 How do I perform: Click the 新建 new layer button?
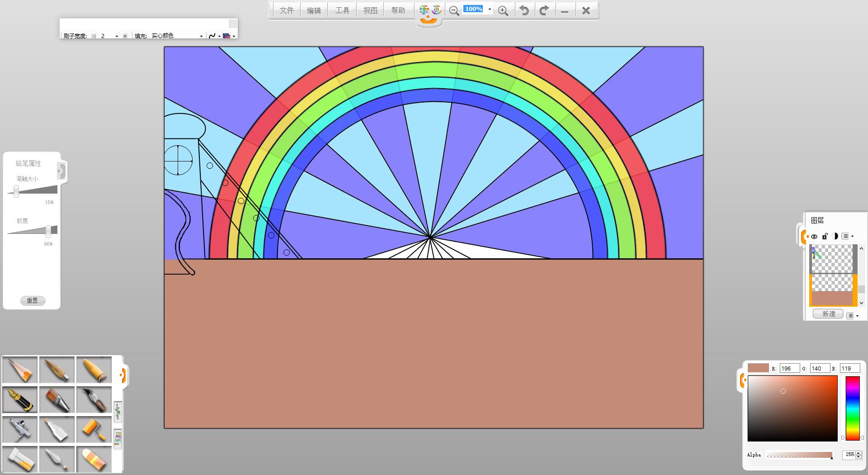tap(828, 314)
